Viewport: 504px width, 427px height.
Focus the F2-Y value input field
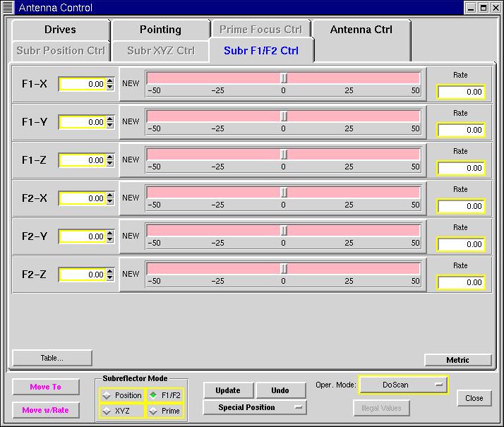coord(83,236)
